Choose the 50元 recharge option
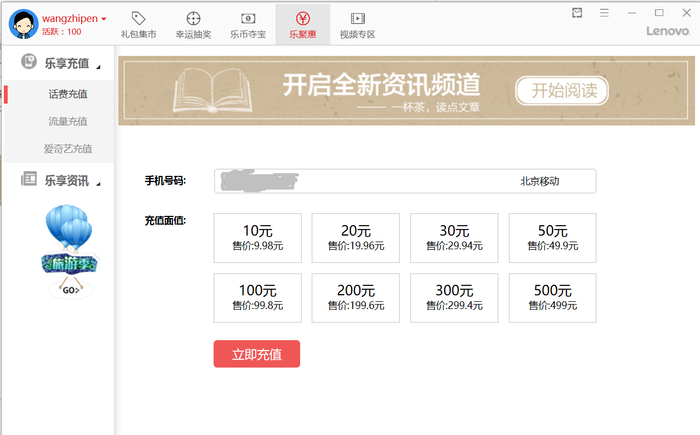700x435 pixels. click(x=552, y=238)
